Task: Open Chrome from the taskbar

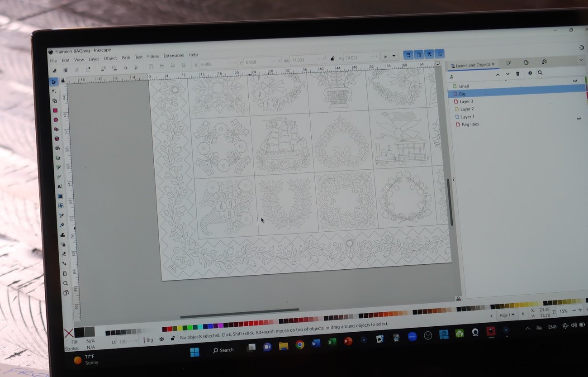Action: [299, 345]
